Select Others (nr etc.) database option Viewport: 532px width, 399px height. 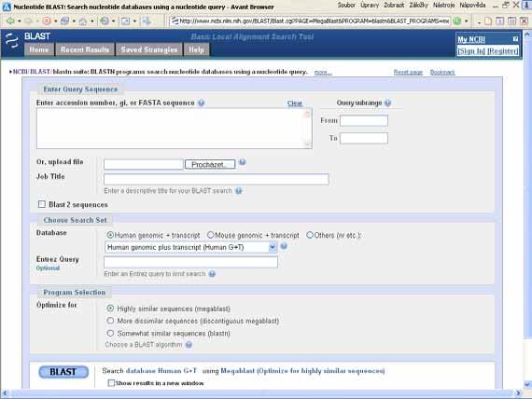(310, 235)
